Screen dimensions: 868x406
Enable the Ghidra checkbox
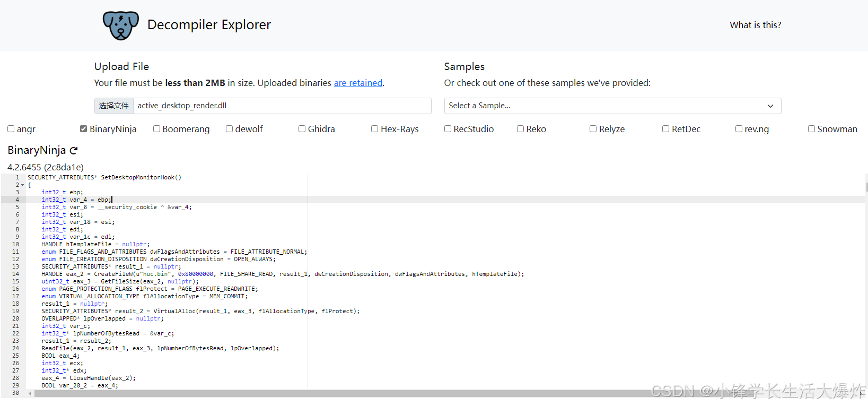click(x=302, y=129)
